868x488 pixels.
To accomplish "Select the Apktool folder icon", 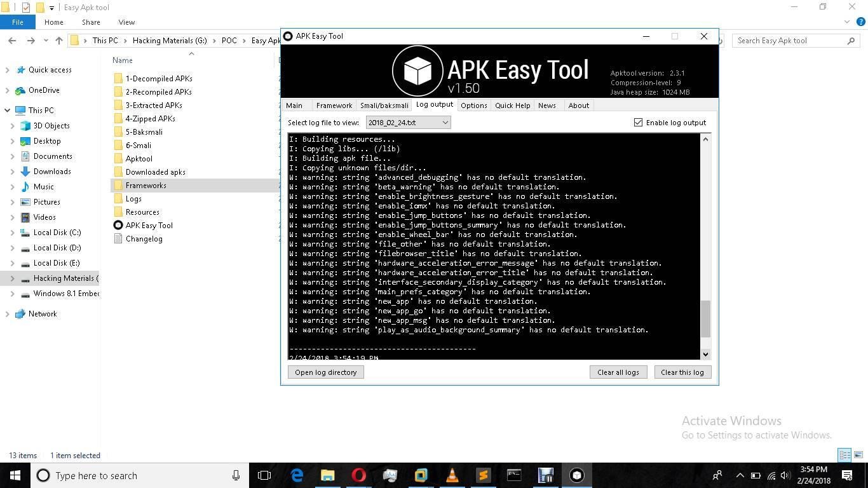I will point(118,159).
